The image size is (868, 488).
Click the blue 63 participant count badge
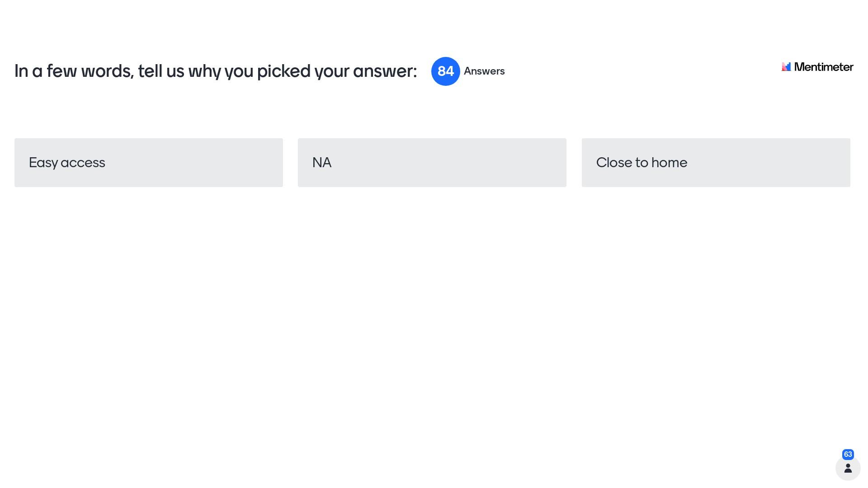pos(848,454)
